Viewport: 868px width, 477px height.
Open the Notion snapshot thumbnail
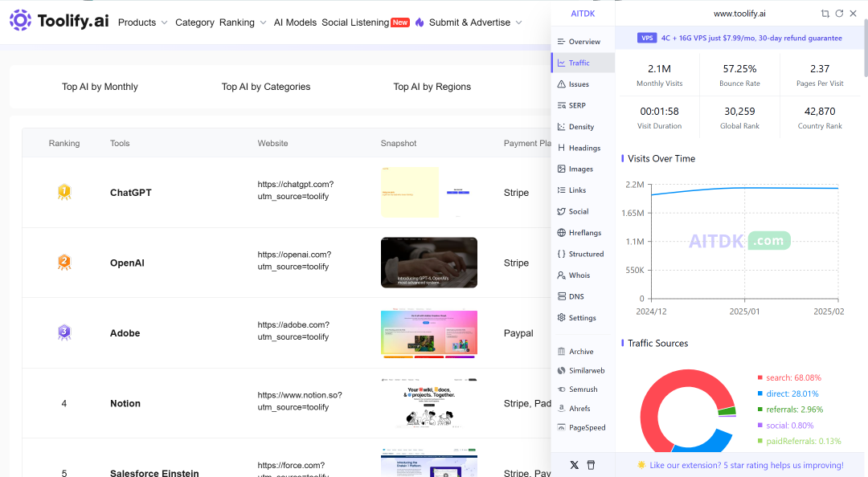pos(429,403)
